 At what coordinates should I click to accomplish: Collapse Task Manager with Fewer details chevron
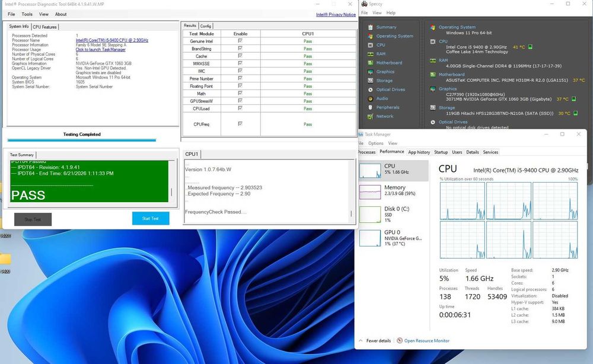point(361,340)
